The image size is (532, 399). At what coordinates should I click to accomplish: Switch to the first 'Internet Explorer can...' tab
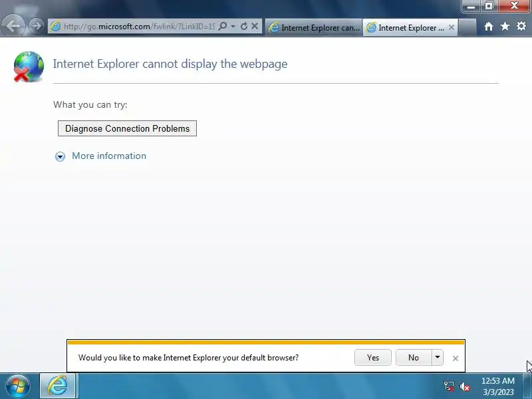314,27
